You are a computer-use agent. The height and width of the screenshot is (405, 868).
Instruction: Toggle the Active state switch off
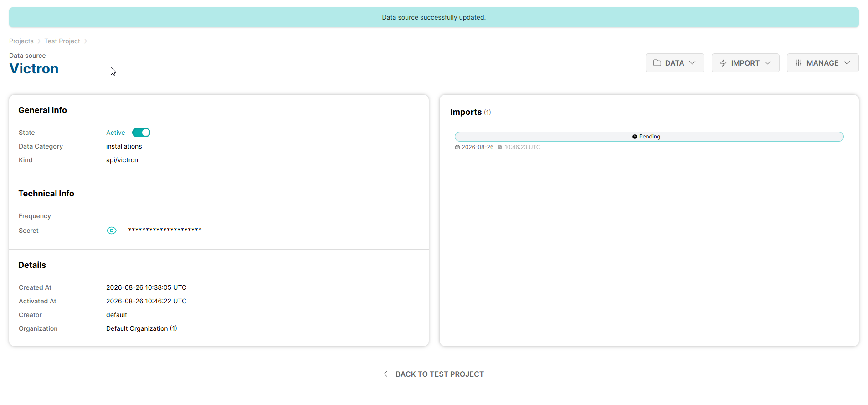[x=141, y=133]
